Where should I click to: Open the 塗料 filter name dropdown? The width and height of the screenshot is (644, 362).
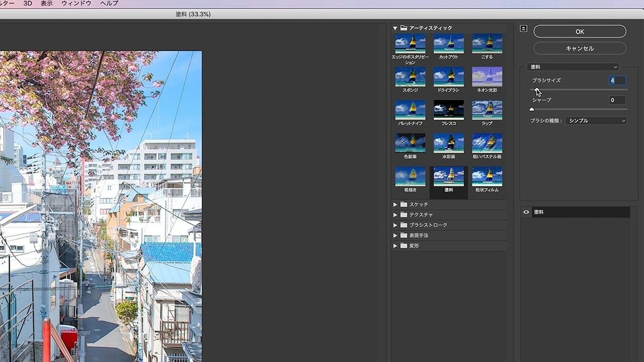pos(573,67)
